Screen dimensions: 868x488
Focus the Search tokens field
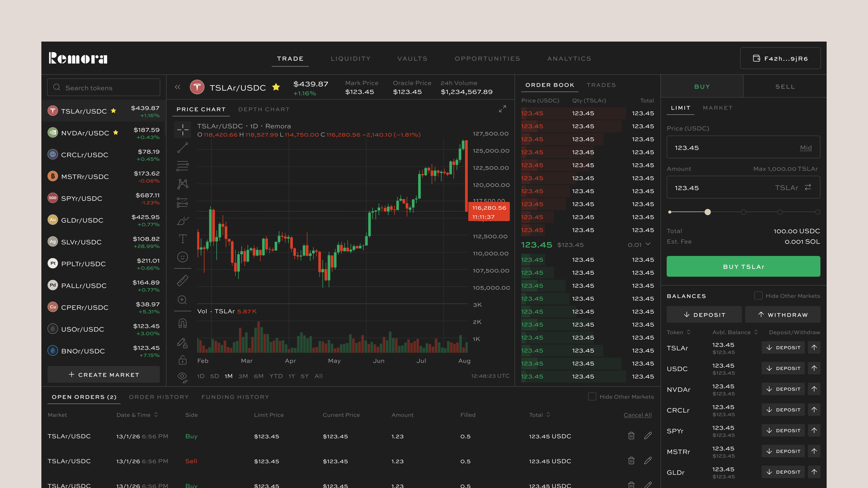pos(104,88)
